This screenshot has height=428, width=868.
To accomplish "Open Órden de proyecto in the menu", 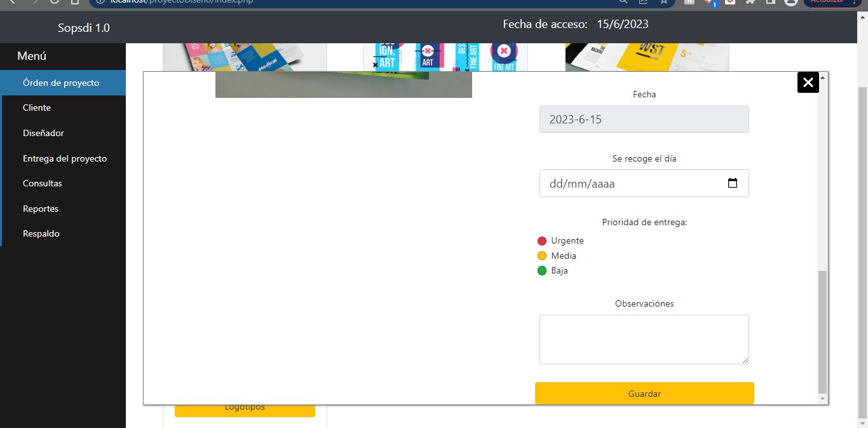I will pos(61,83).
